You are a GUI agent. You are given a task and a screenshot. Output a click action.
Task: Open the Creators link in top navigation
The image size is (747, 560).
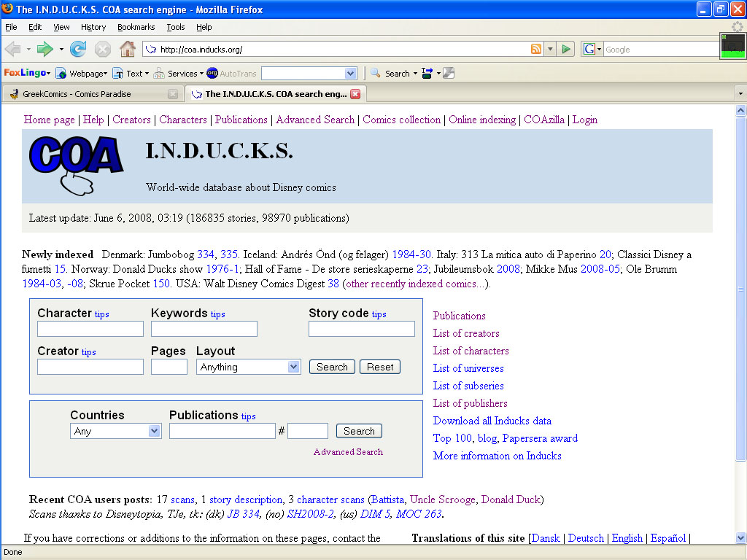pos(131,120)
